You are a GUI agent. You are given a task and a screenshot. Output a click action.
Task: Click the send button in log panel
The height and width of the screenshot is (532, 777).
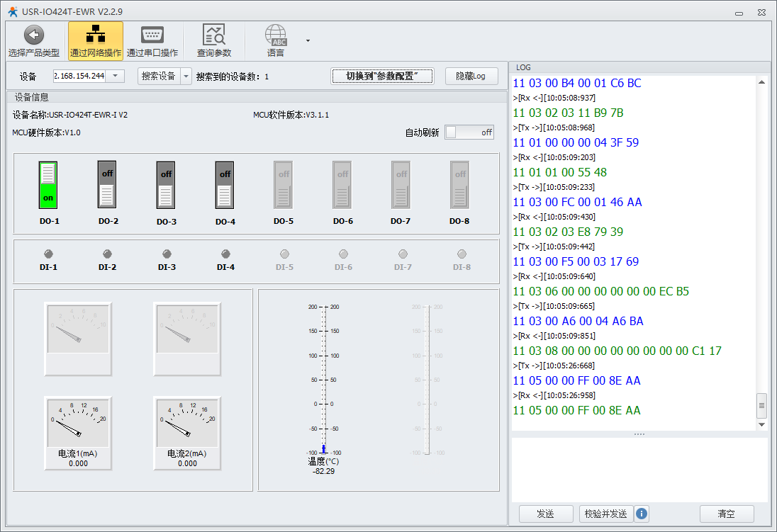point(546,514)
